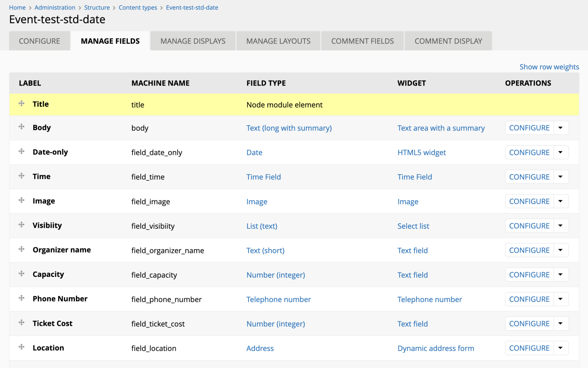Click the drag handle for Date-only row

[21, 151]
